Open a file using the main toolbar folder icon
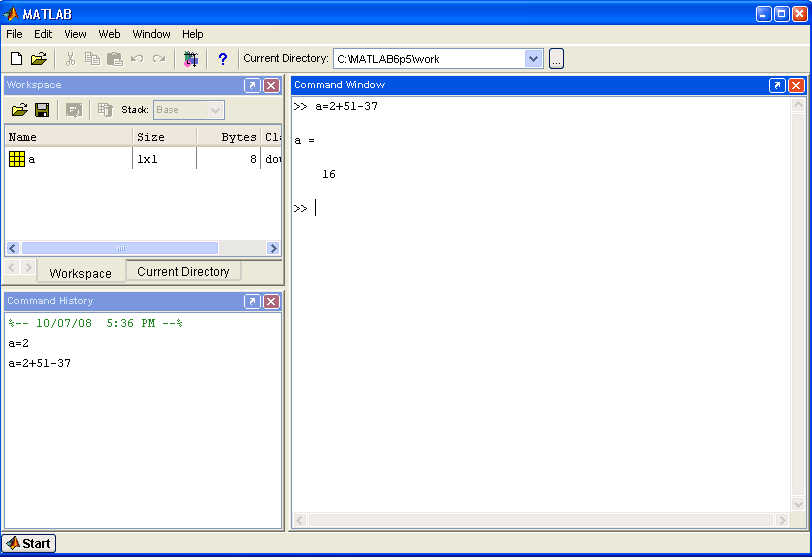Image resolution: width=812 pixels, height=557 pixels. tap(39, 59)
